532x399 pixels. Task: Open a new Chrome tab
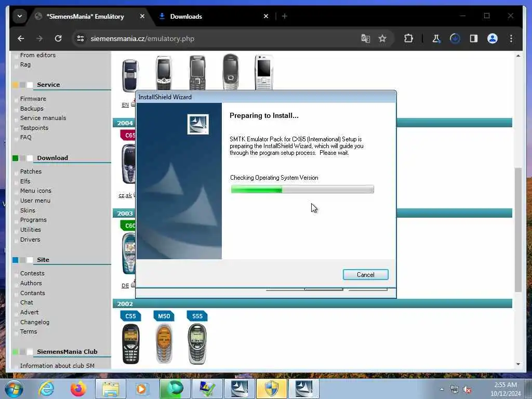(284, 16)
